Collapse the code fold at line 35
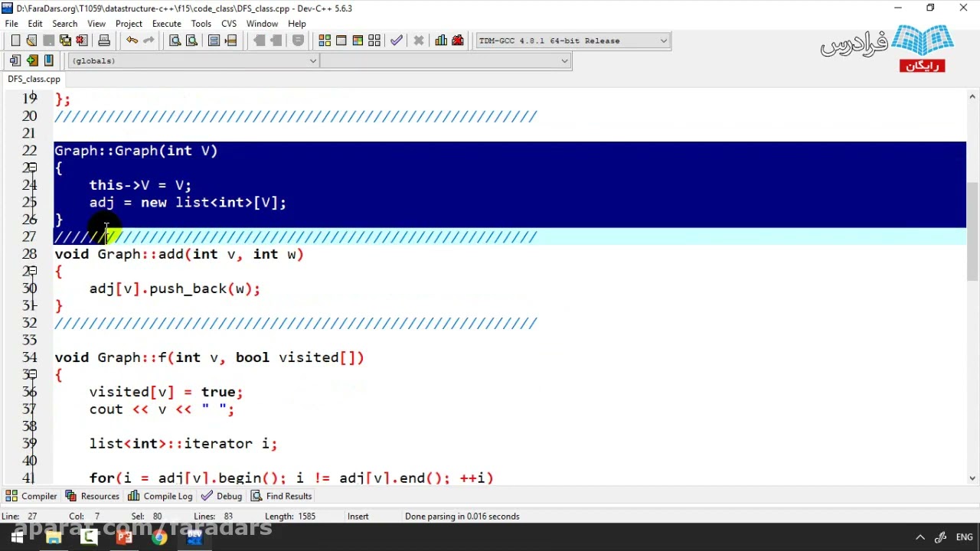Image resolution: width=980 pixels, height=551 pixels. pos(32,374)
